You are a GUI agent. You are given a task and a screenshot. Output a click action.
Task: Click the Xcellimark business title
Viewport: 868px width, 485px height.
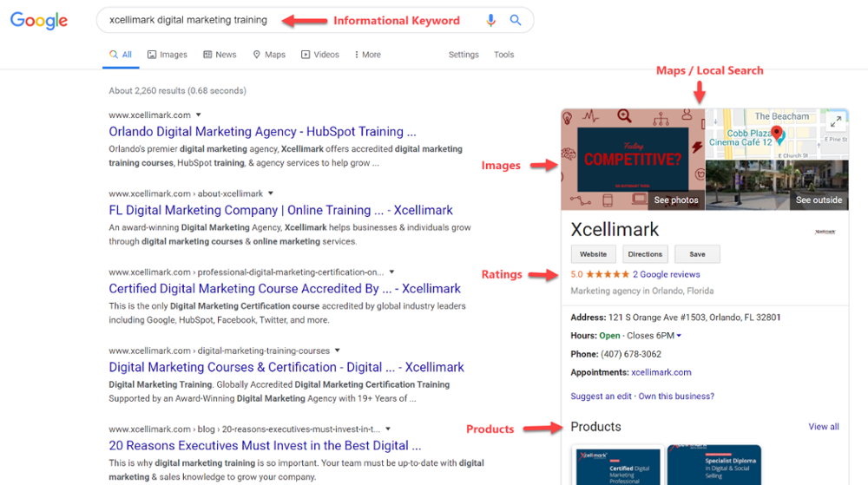point(615,230)
